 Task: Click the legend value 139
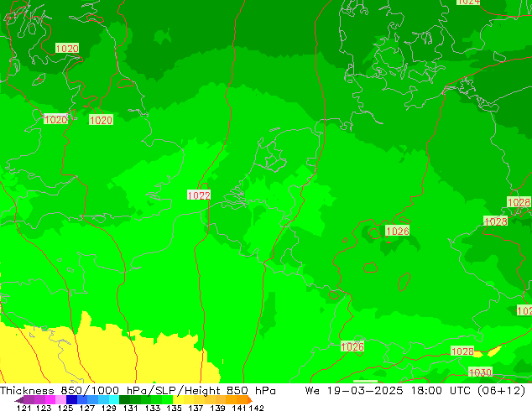pyautogui.click(x=217, y=408)
